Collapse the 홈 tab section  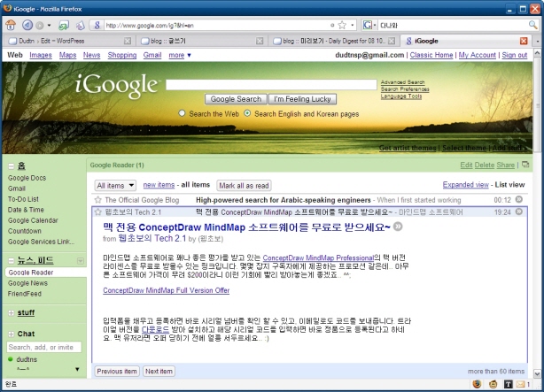tap(12, 166)
